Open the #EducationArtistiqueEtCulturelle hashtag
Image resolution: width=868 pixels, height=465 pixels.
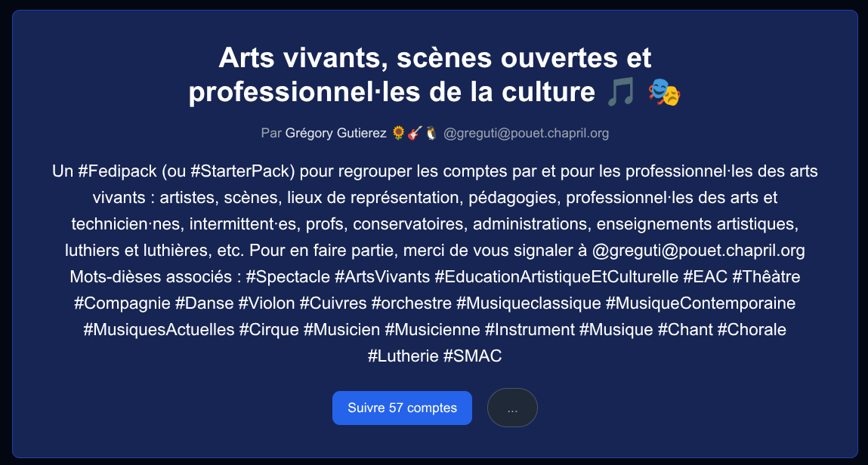(556, 276)
